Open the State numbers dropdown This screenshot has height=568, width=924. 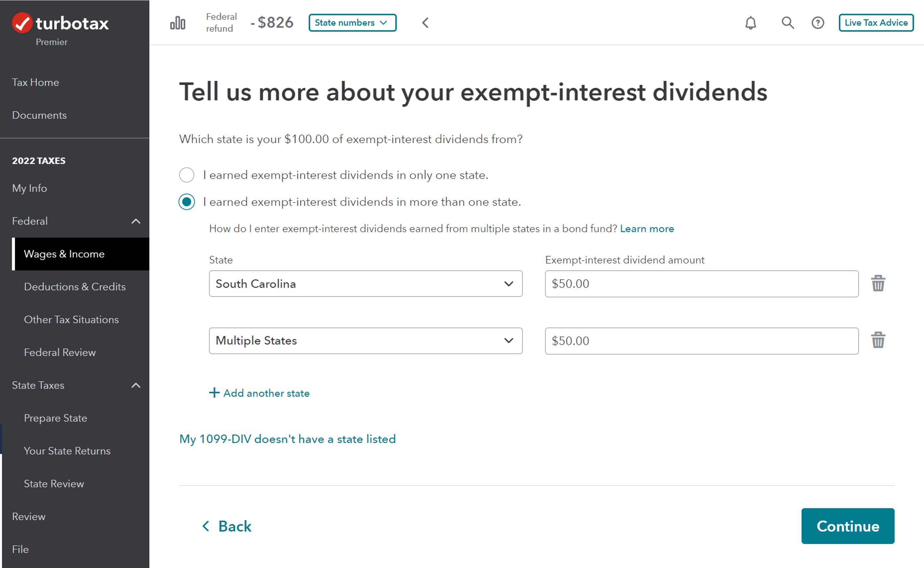coord(352,23)
